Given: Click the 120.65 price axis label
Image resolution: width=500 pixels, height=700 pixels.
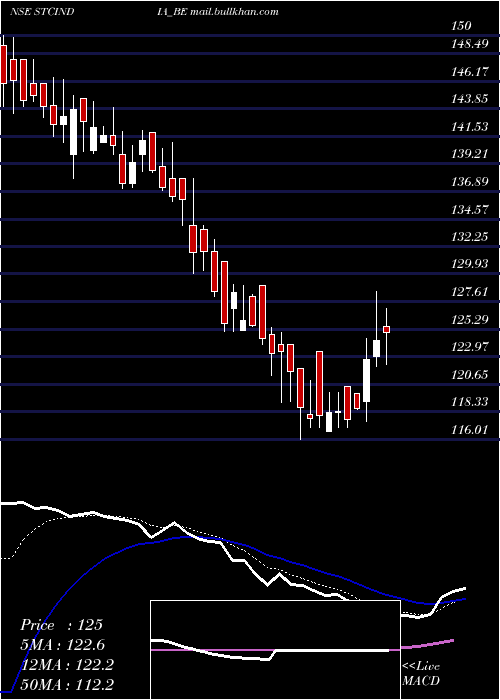Looking at the screenshot, I should pos(470,375).
